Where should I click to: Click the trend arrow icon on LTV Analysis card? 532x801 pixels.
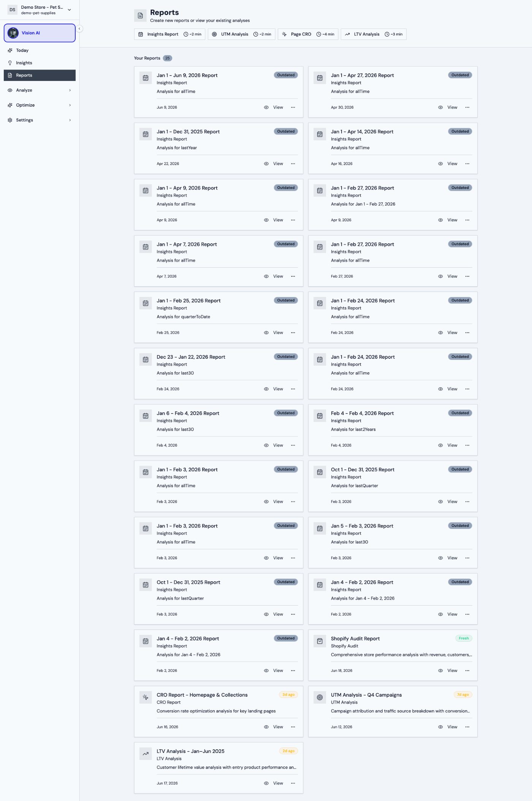146,753
